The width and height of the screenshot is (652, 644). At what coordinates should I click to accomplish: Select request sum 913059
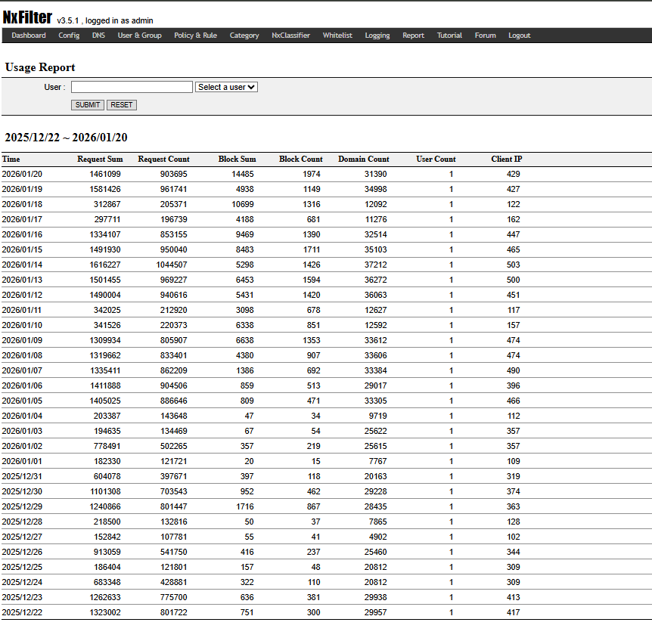[107, 552]
